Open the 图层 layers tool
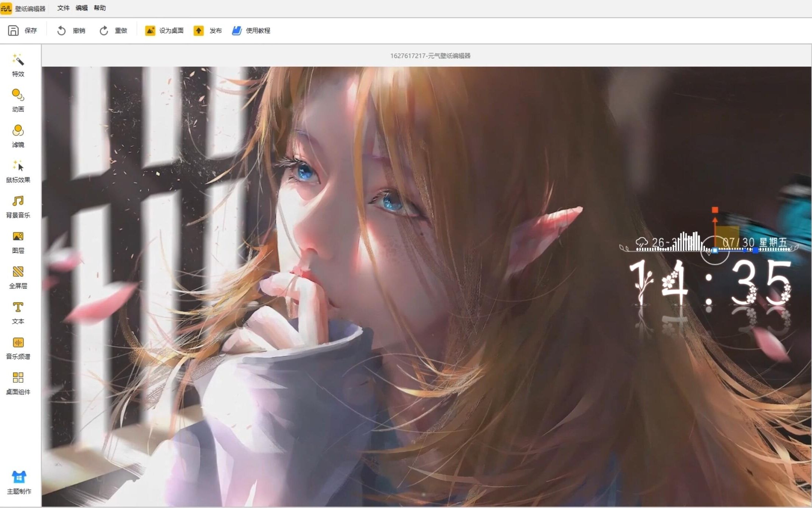812x508 pixels. tap(18, 242)
